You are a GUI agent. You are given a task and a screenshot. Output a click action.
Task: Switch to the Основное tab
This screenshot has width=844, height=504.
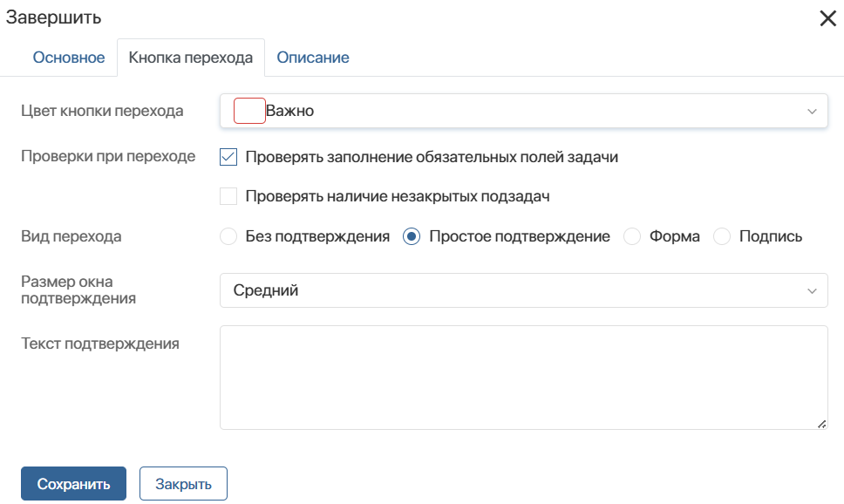click(x=69, y=58)
